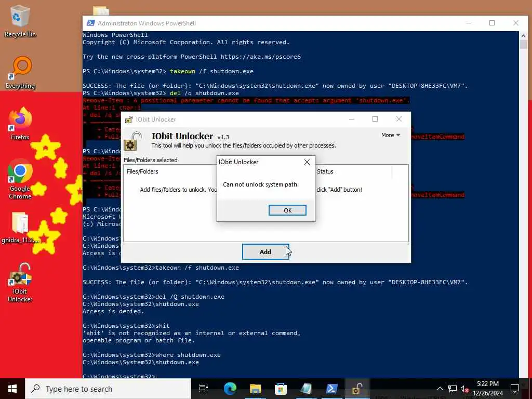Open the Windows Start menu
The image size is (532, 399).
pyautogui.click(x=12, y=389)
